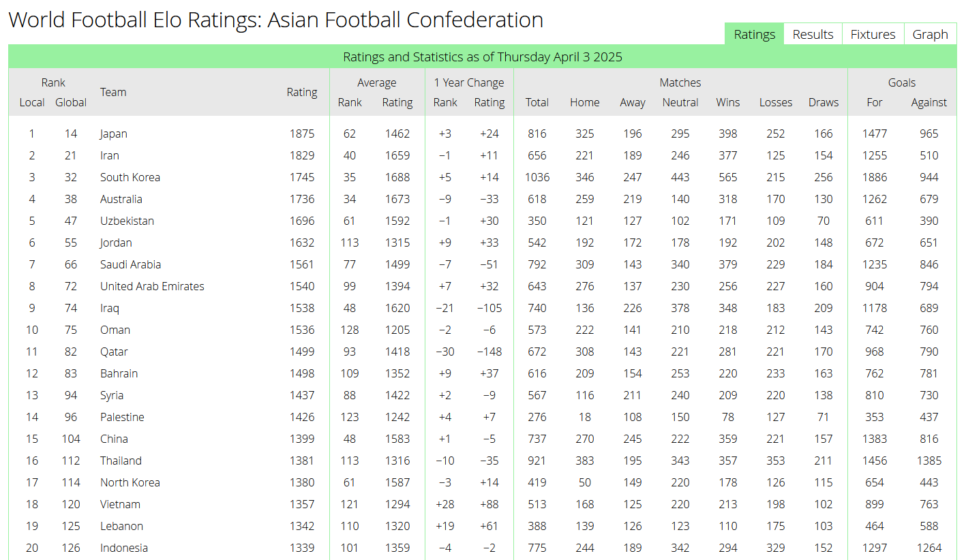966x560 pixels.
Task: Open Saudi Arabia team page
Action: [130, 264]
